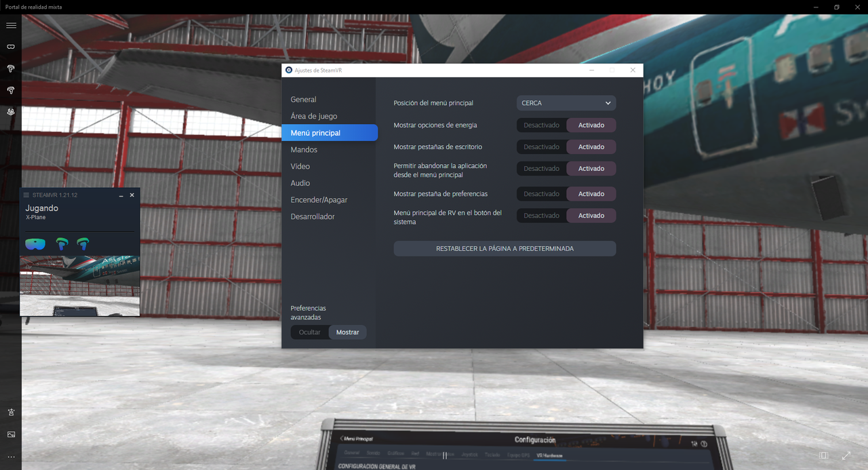Click the Configuración heading in X-Plane panel
This screenshot has height=470, width=868.
(535, 440)
